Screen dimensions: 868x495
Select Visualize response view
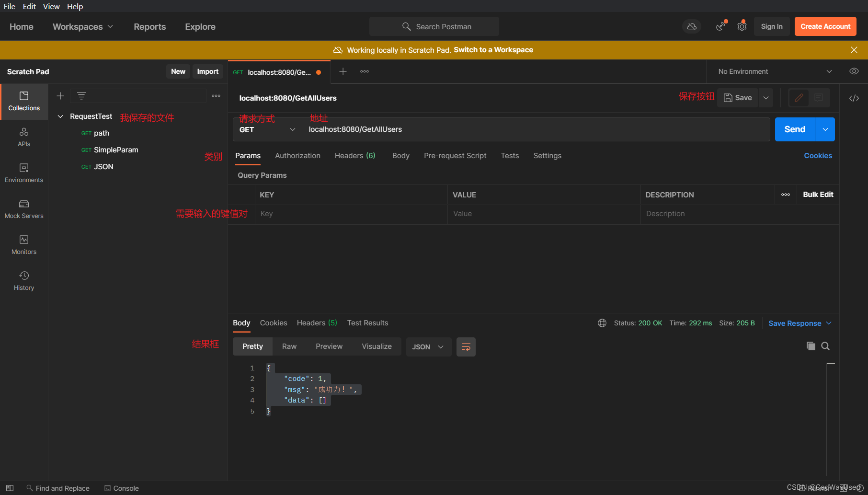[x=377, y=346]
